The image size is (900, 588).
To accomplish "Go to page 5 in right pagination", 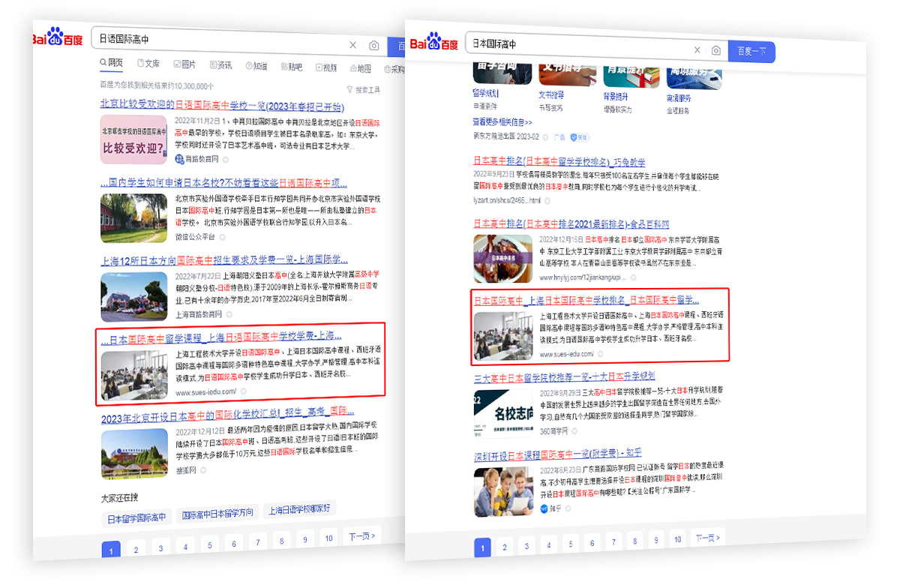I will (570, 544).
